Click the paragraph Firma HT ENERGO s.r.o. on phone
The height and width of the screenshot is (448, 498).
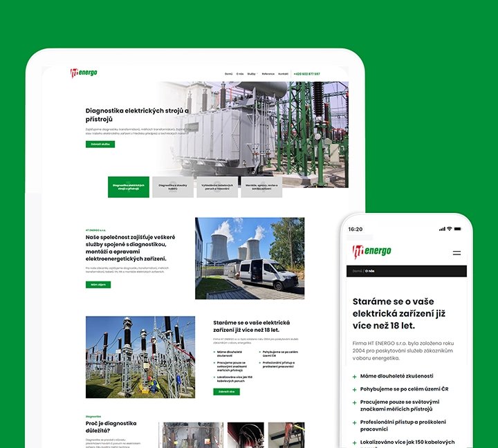[x=403, y=351]
